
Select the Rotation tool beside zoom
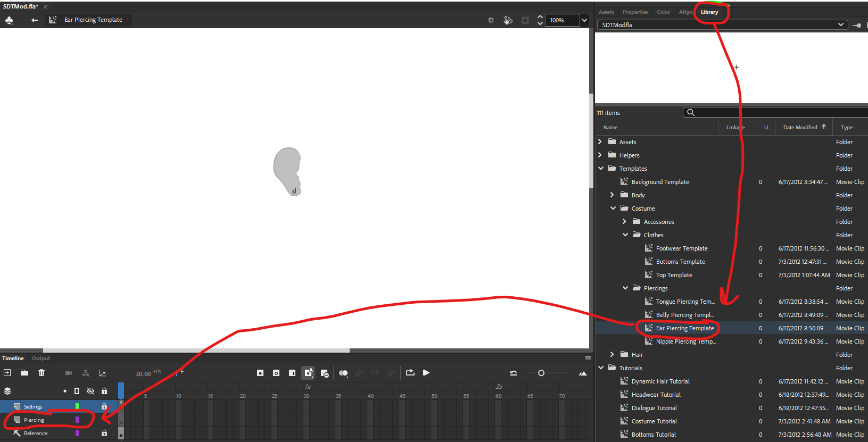click(508, 20)
